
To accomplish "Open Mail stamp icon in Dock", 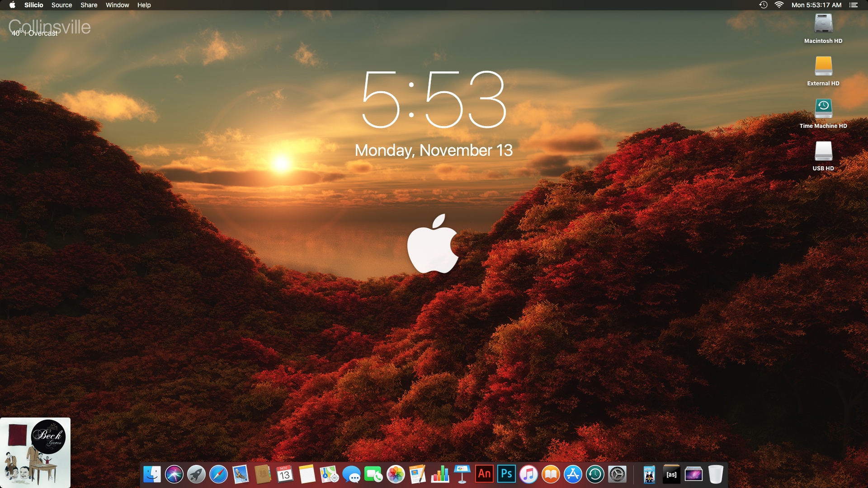I will coord(241,474).
